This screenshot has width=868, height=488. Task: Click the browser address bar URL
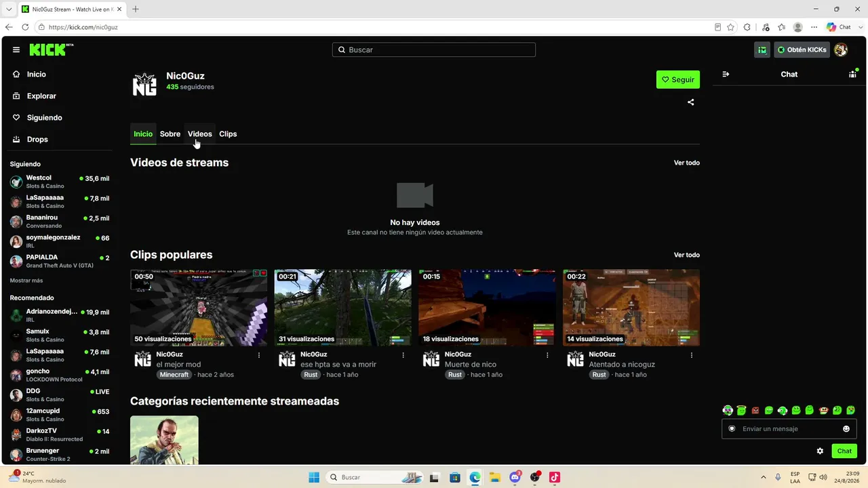point(83,27)
